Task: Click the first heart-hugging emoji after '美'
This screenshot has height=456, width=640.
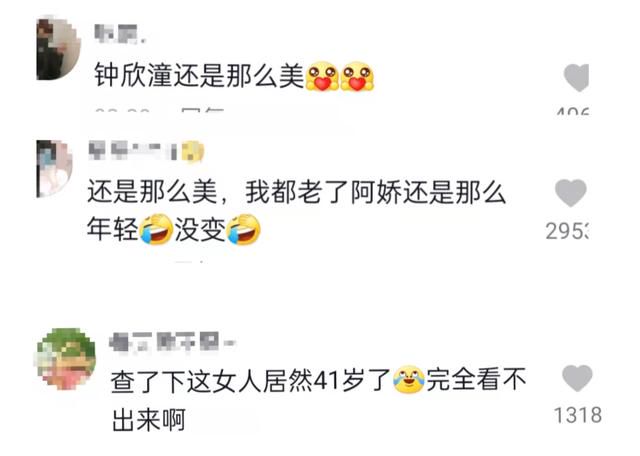Action: click(x=322, y=76)
